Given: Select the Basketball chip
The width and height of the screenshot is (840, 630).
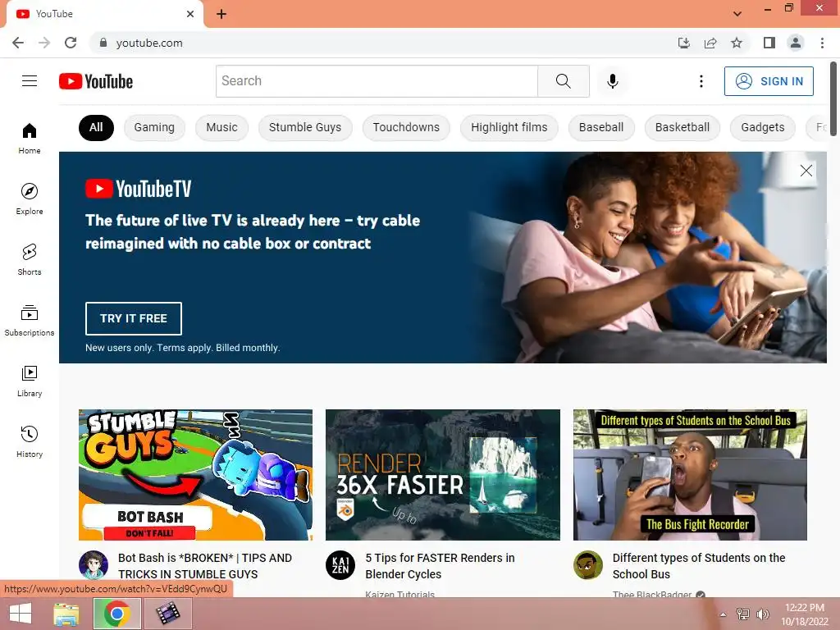Looking at the screenshot, I should click(682, 127).
